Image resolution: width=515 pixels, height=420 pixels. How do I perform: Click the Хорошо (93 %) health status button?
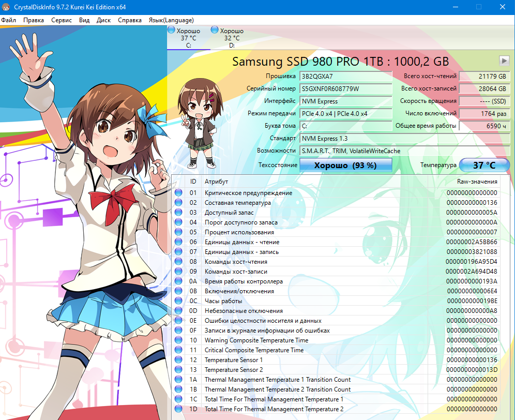pos(345,165)
